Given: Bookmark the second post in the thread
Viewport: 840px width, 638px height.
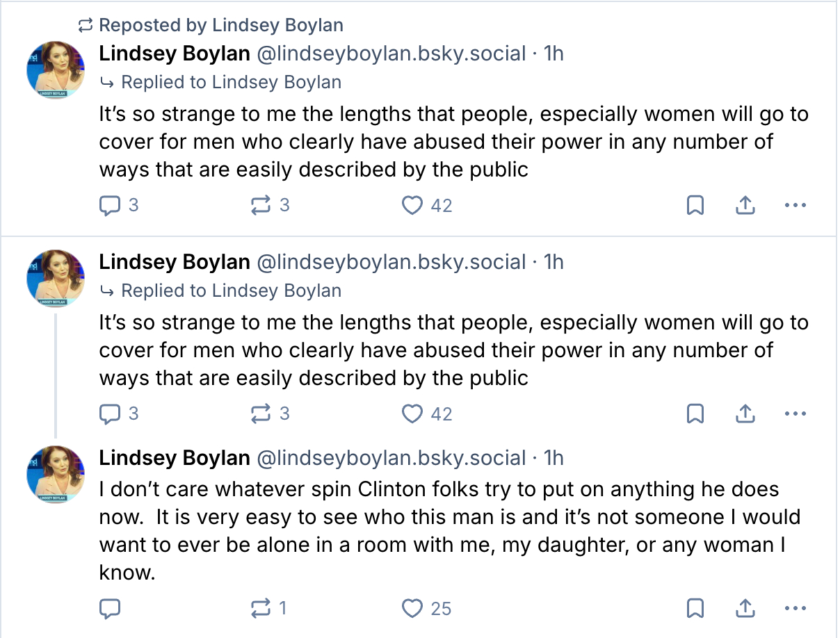Looking at the screenshot, I should pyautogui.click(x=695, y=414).
